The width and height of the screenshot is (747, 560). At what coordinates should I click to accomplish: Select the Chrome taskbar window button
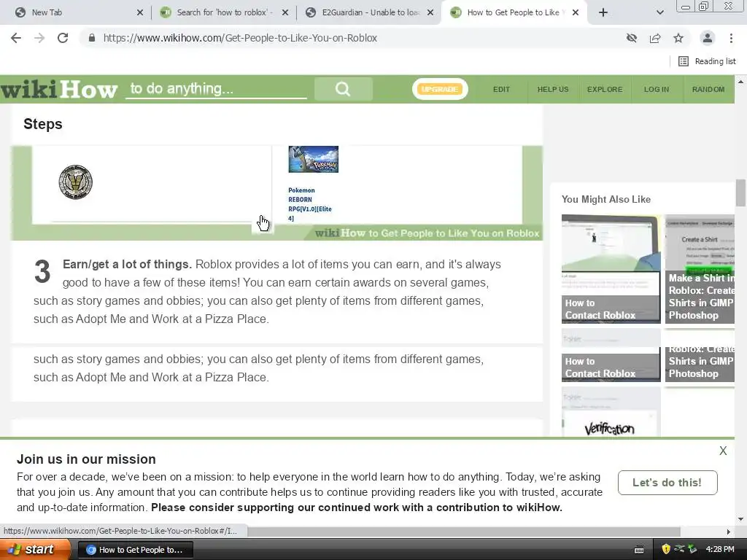(x=135, y=550)
